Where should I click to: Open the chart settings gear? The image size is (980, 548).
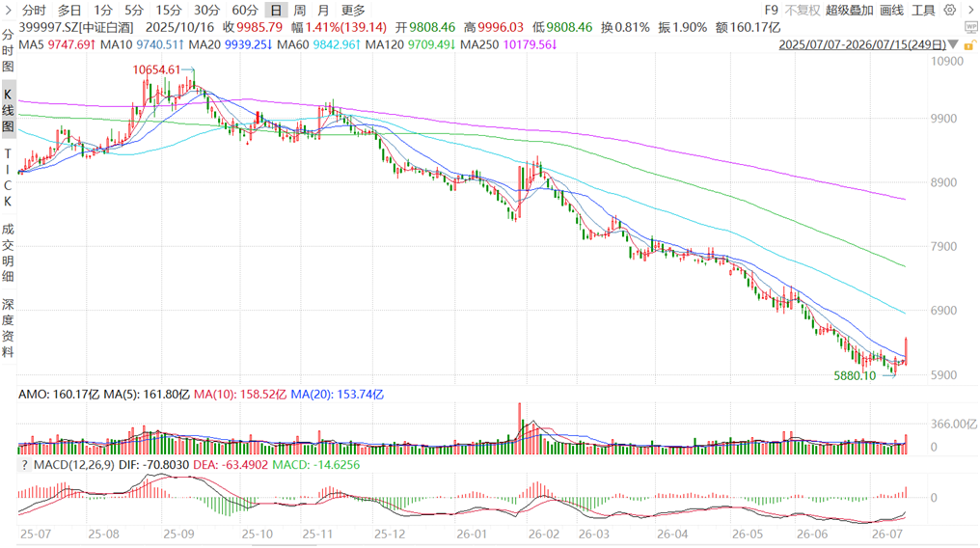tap(950, 10)
